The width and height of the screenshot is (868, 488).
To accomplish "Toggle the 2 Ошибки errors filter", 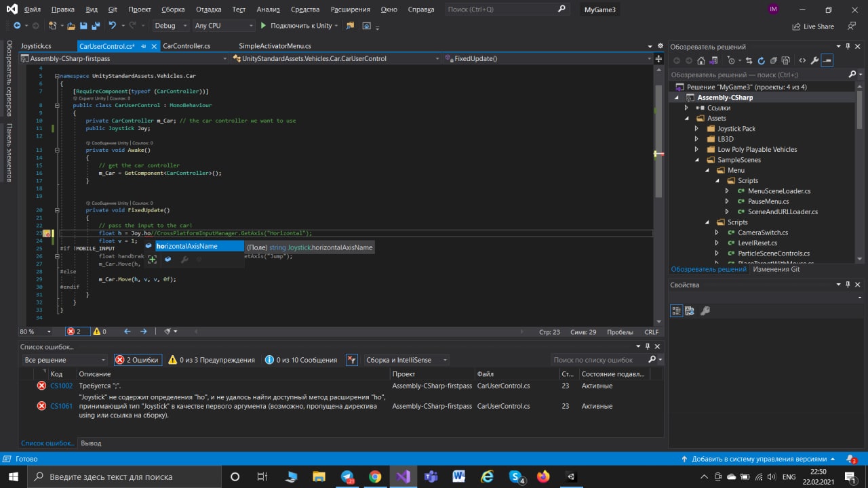I will click(137, 360).
